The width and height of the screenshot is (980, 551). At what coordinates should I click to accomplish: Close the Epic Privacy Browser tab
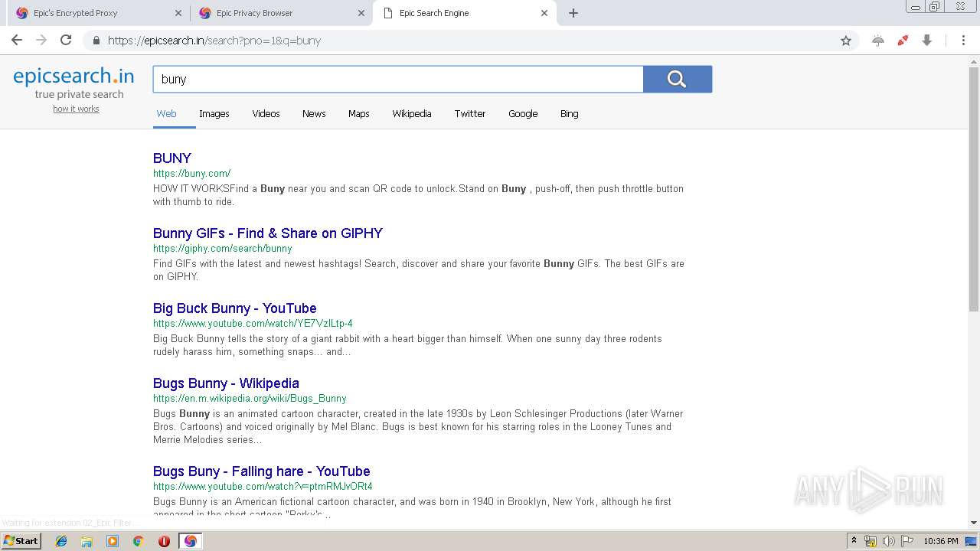tap(361, 13)
